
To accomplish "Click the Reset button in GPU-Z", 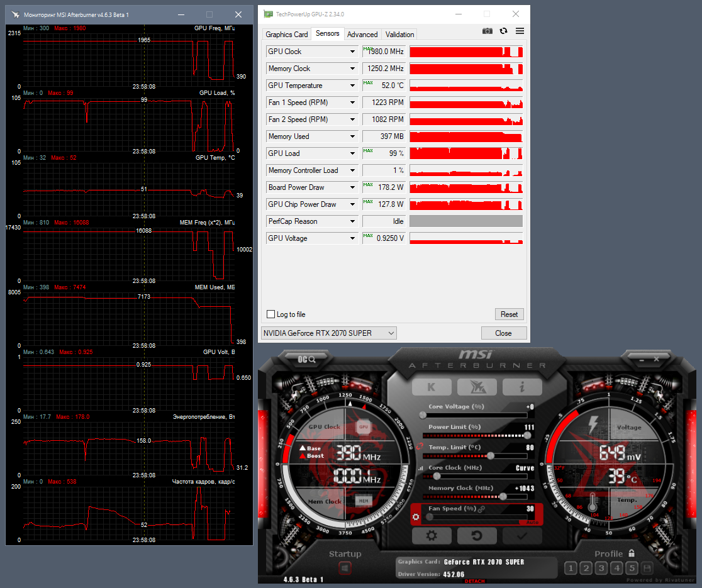I will [509, 314].
